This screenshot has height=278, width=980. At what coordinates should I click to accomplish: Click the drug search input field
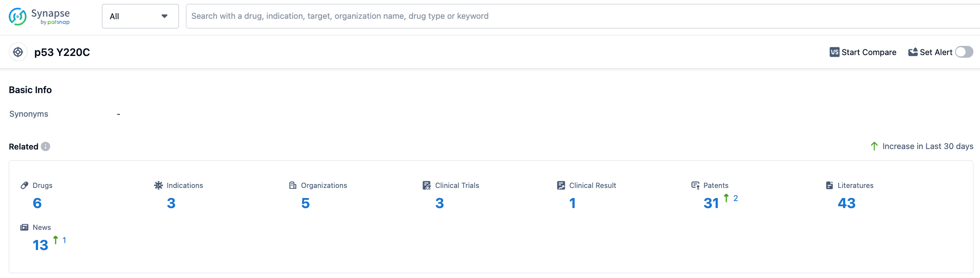569,16
